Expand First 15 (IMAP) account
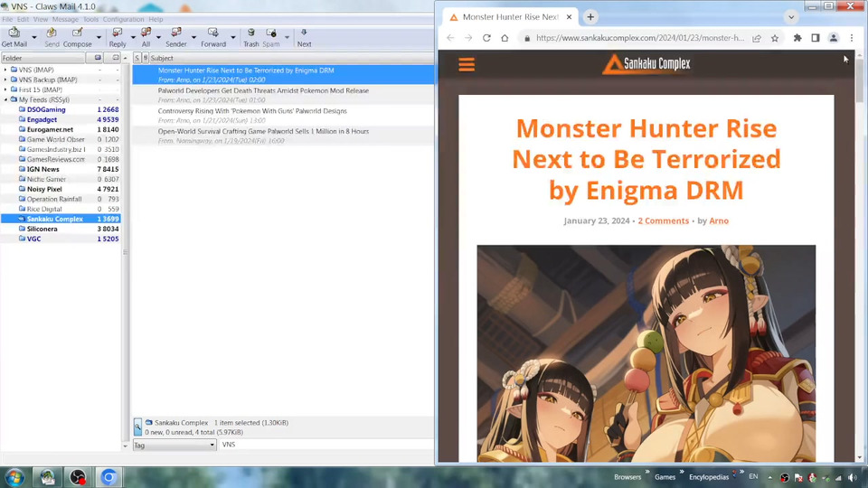The image size is (868, 488). (x=6, y=89)
